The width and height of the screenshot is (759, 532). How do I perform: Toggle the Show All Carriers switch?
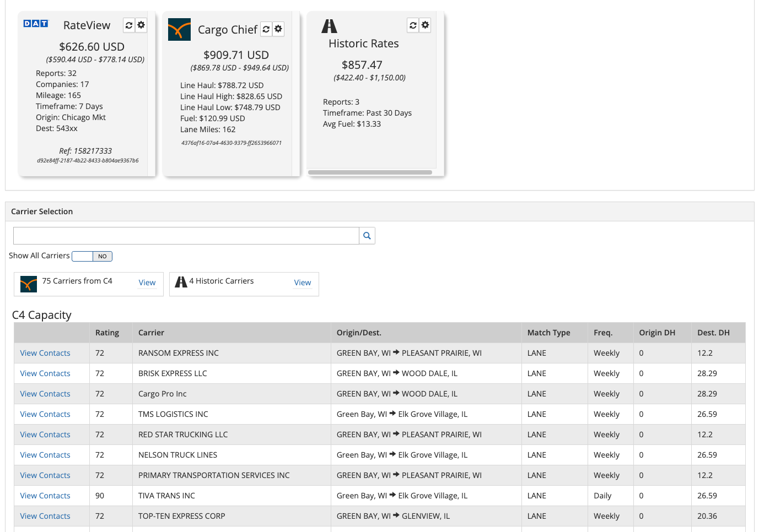92,256
